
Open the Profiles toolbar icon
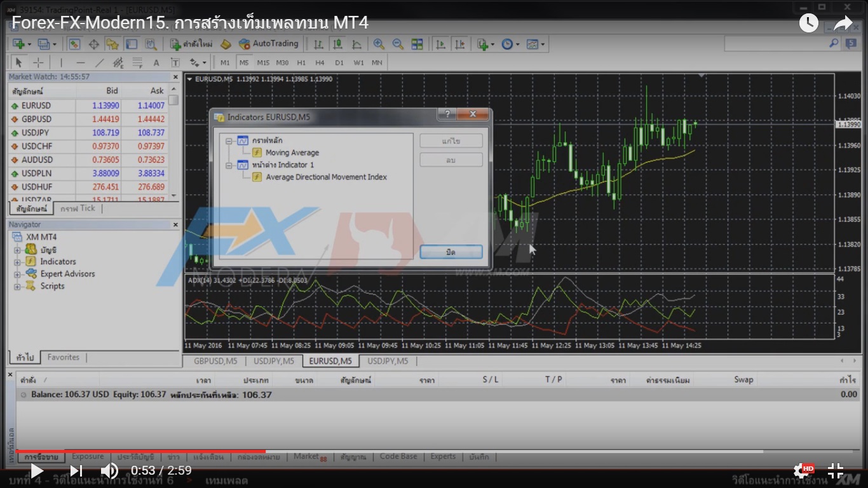click(x=46, y=44)
